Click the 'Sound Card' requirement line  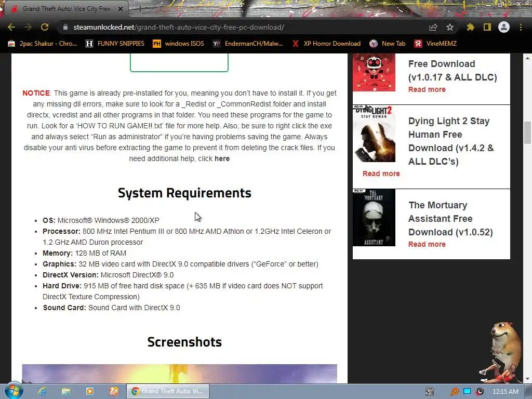click(111, 308)
